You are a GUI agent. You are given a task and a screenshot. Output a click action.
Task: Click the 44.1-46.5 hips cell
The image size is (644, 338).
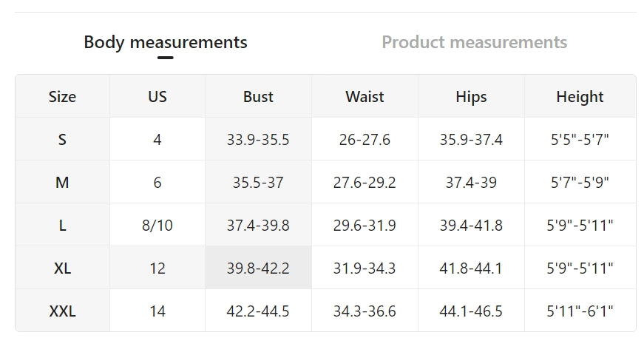471,311
